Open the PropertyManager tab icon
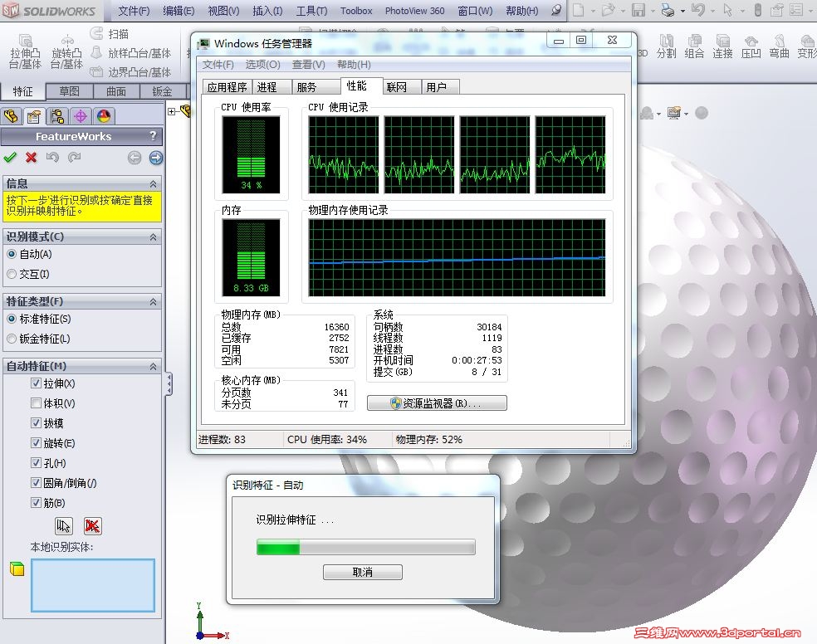The width and height of the screenshot is (817, 644). coord(34,116)
